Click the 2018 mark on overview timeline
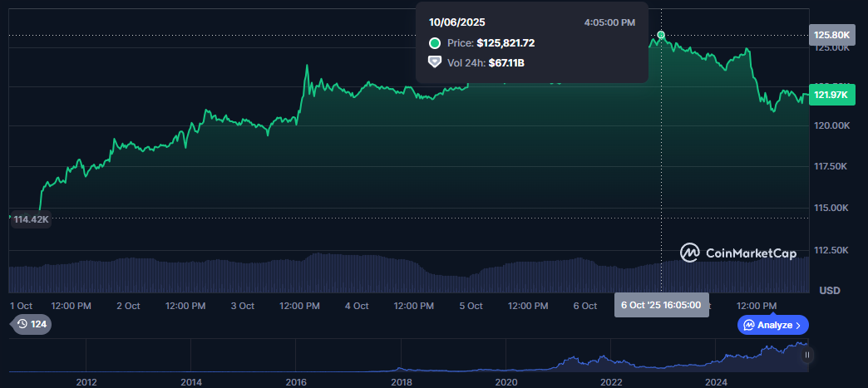Screen dimensions: 868x388 pos(402,381)
